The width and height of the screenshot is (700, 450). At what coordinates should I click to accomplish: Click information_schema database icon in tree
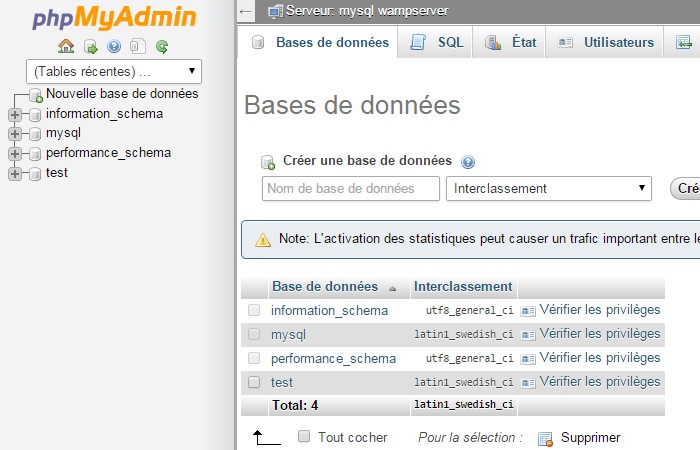(x=35, y=115)
